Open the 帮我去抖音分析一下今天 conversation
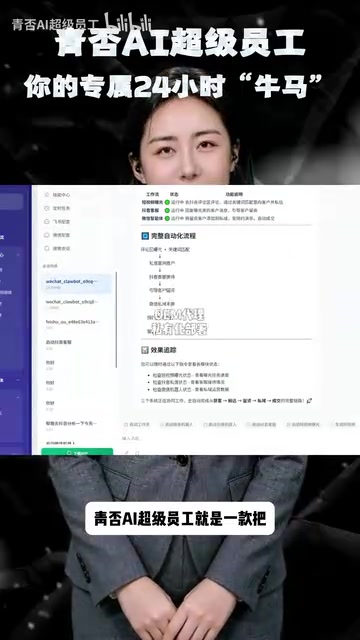The height and width of the screenshot is (640, 360). click(76, 425)
